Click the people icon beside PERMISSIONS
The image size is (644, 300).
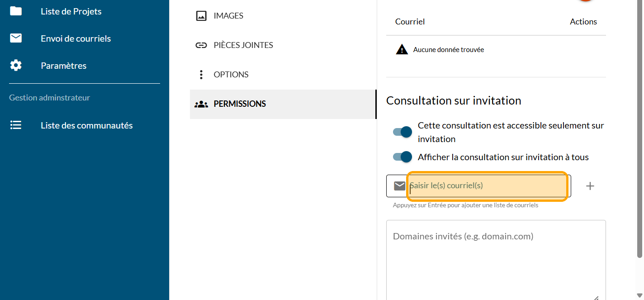(x=201, y=104)
